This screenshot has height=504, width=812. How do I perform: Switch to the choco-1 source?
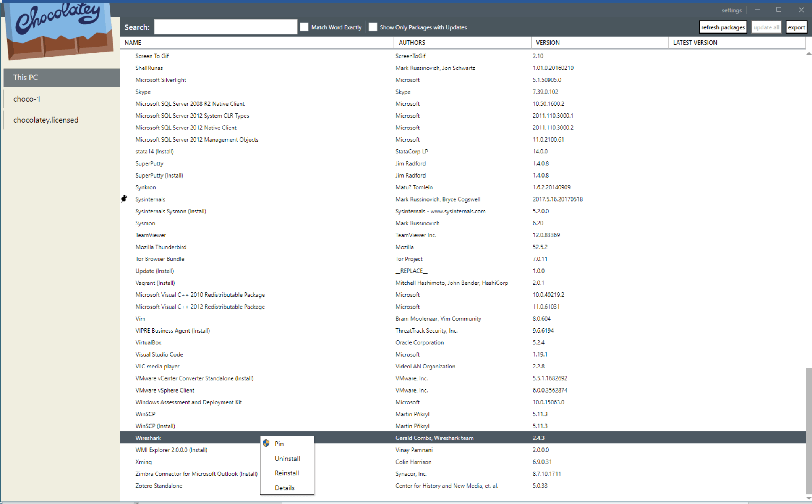pyautogui.click(x=27, y=99)
